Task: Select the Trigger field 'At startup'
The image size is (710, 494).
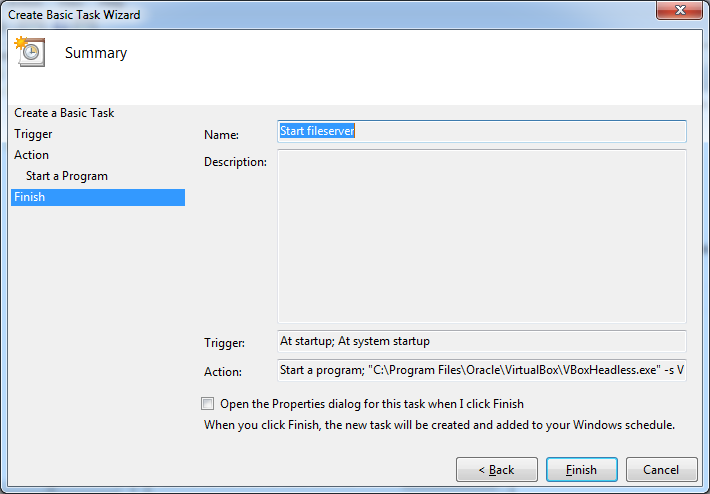Action: point(482,341)
